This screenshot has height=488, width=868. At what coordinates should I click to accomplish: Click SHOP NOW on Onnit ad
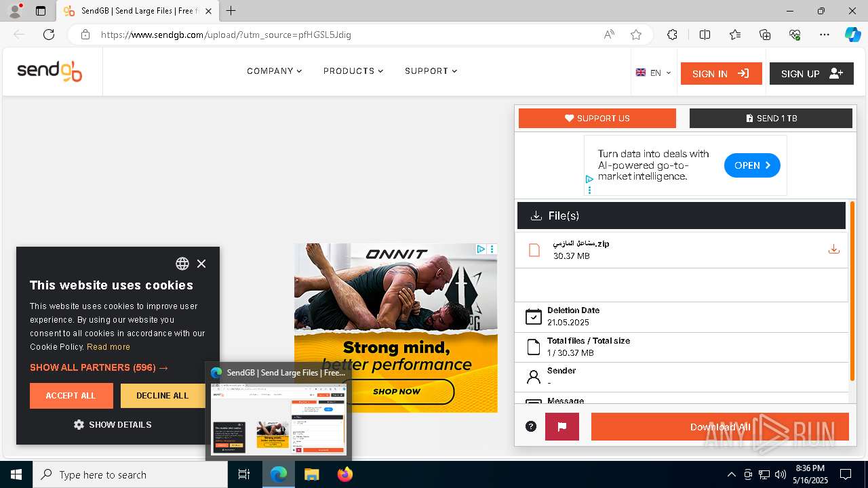click(397, 392)
